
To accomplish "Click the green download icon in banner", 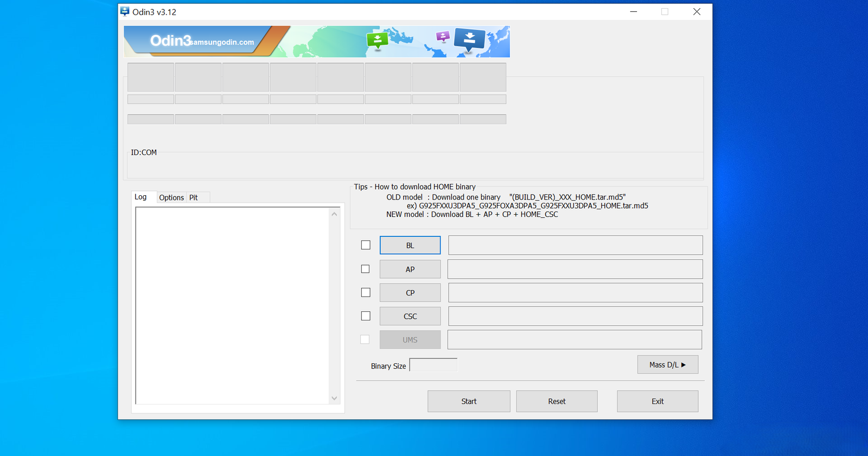I will click(377, 40).
